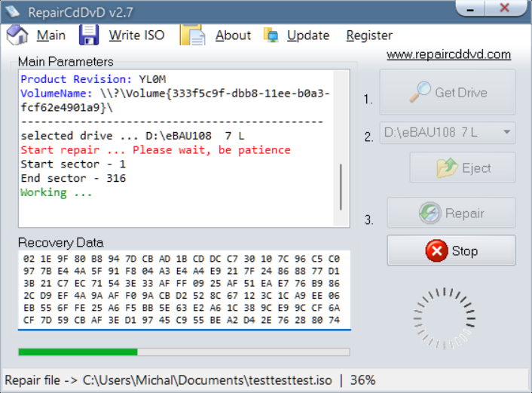Click the green repair progress bar
The width and height of the screenshot is (532, 393).
point(184,352)
